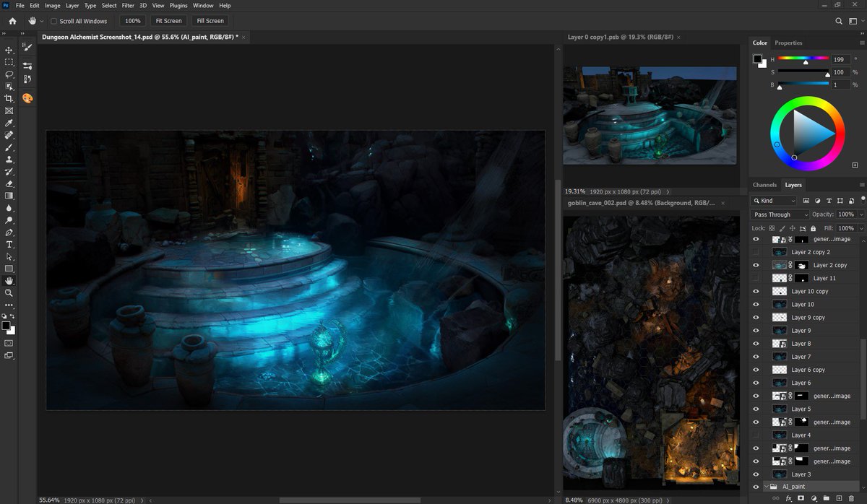Screen dimensions: 867x504
Task: Open the Fill dropdown arrow
Action: [x=861, y=228]
